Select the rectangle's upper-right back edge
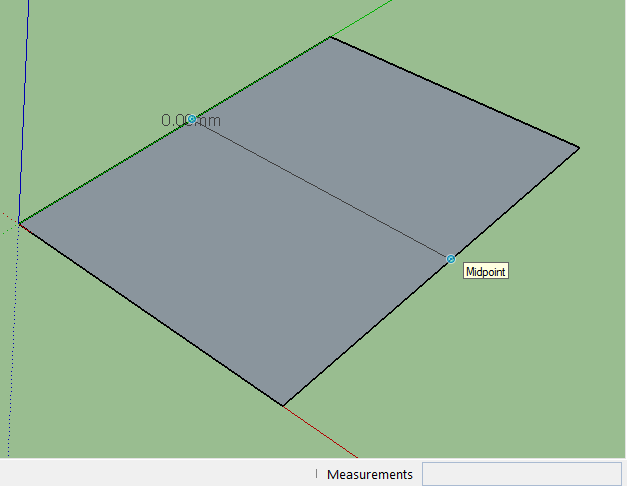The width and height of the screenshot is (627, 486). (455, 93)
